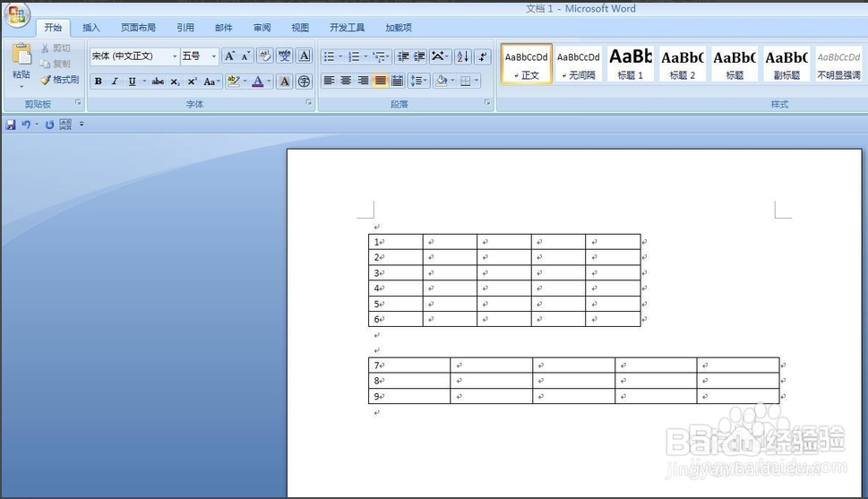This screenshot has width=868, height=499.
Task: Click the Enclosed Characters icon
Action: [x=304, y=82]
